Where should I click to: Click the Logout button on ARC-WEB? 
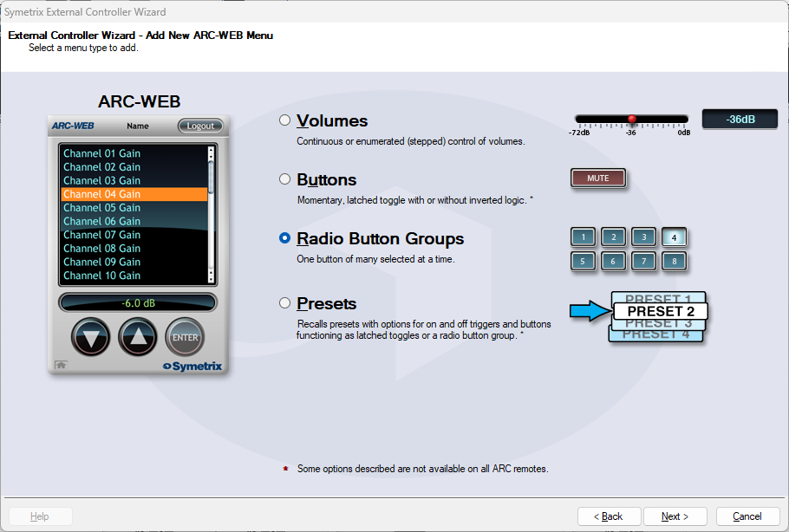pyautogui.click(x=200, y=126)
